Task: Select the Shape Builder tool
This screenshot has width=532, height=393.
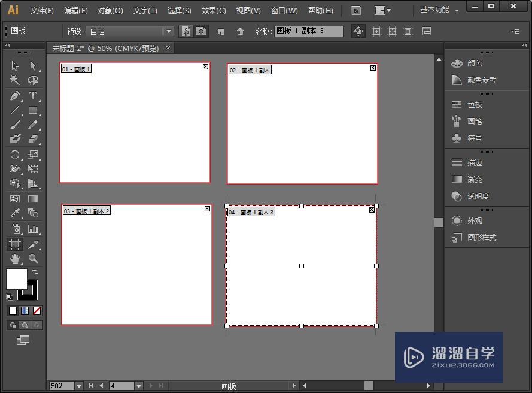Action: (x=15, y=183)
